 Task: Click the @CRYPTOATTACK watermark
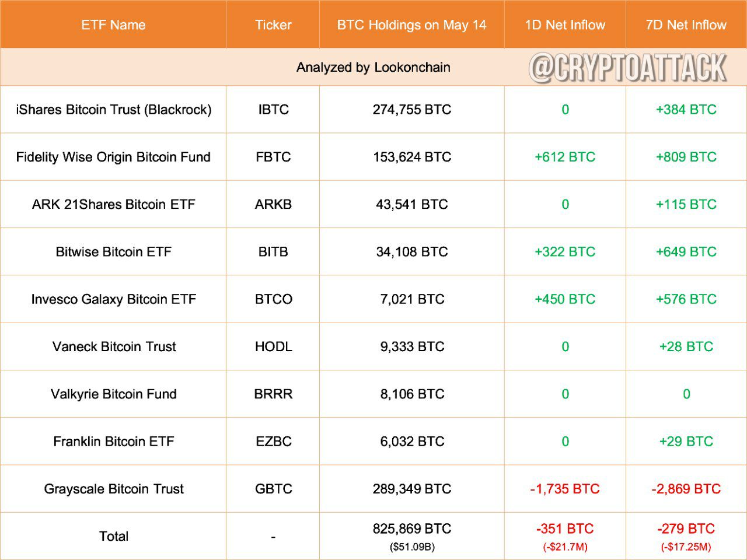(x=628, y=68)
